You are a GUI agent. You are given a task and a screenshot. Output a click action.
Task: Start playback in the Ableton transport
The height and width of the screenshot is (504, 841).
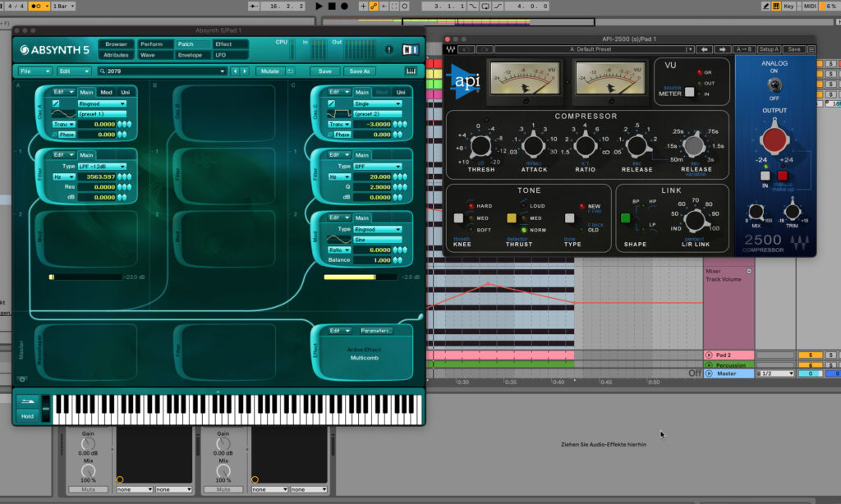click(x=319, y=6)
